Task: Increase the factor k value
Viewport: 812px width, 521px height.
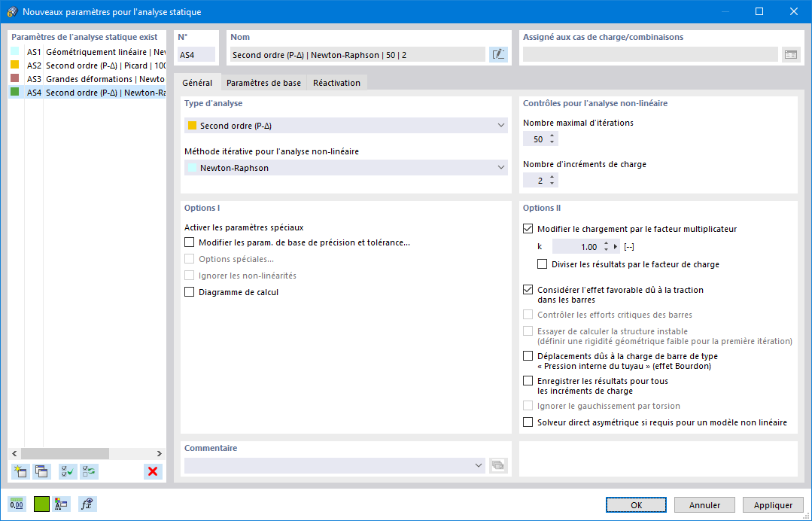Action: [x=606, y=244]
